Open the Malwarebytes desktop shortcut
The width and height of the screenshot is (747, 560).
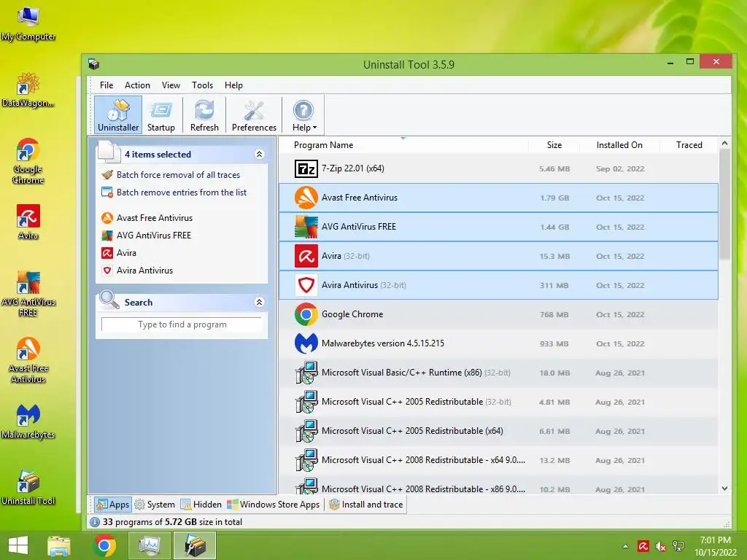(28, 421)
